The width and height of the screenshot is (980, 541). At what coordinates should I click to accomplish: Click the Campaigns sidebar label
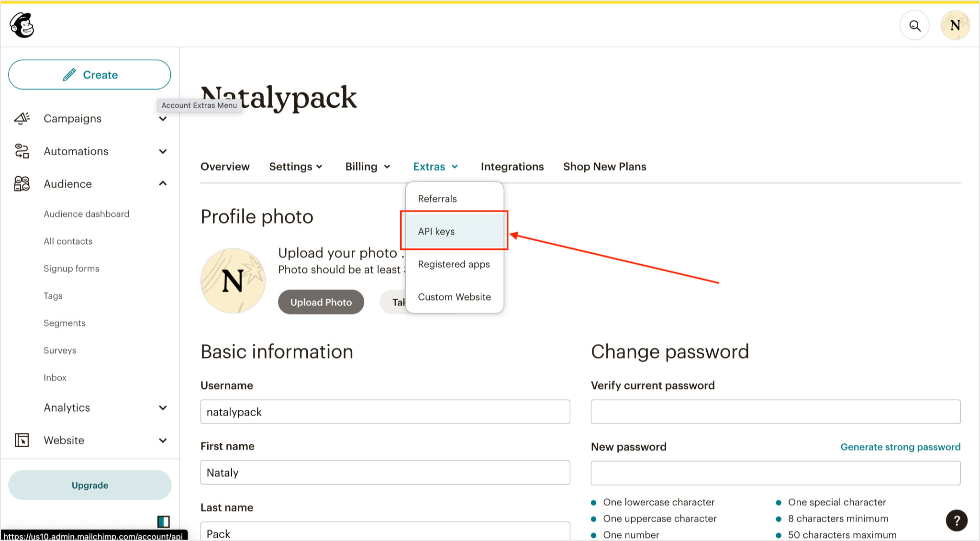(73, 119)
